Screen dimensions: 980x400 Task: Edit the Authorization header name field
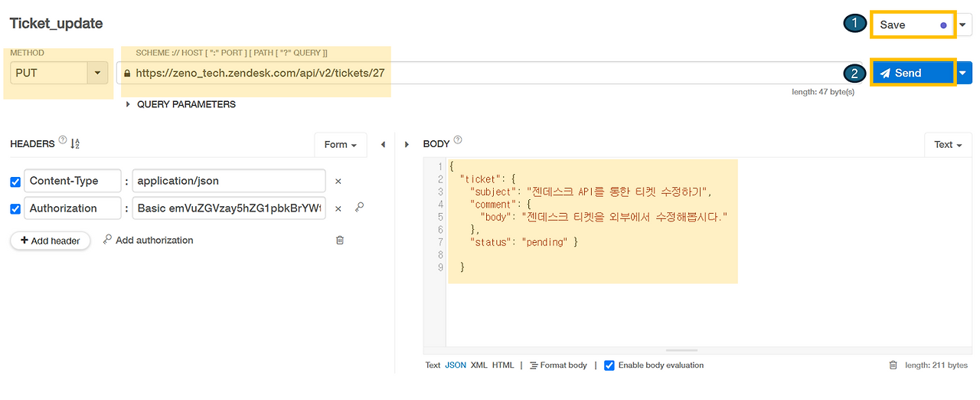click(73, 208)
